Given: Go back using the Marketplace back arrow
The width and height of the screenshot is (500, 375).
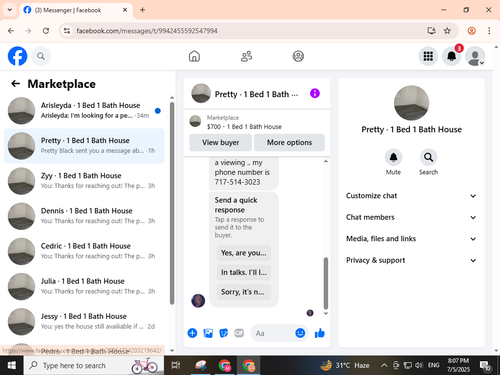Looking at the screenshot, I should click(x=15, y=84).
